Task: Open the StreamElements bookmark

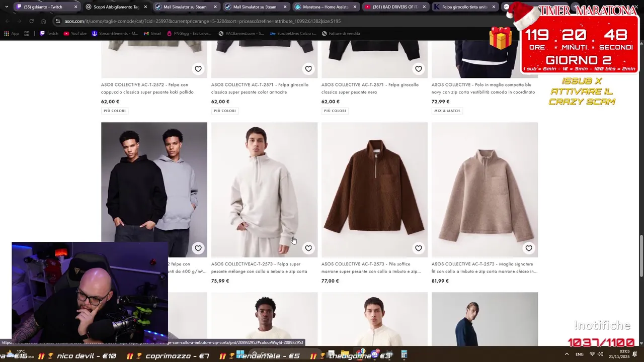Action: 115,34
